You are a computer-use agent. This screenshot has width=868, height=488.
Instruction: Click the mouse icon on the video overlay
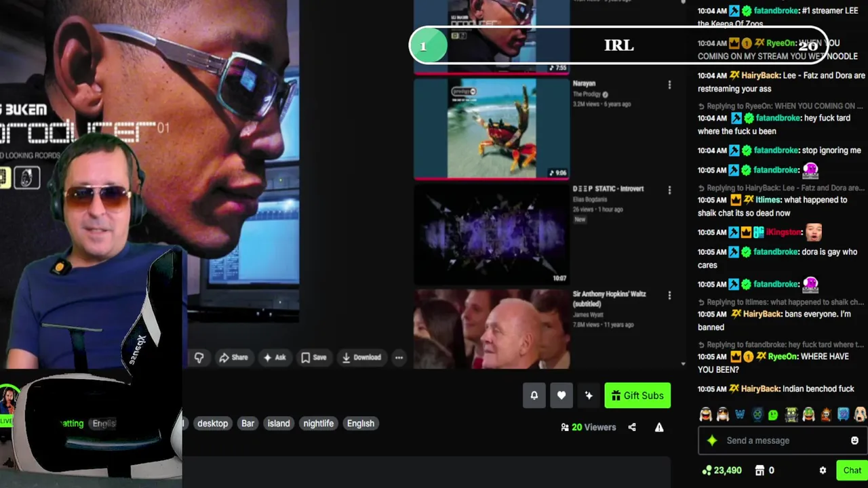pos(26,178)
